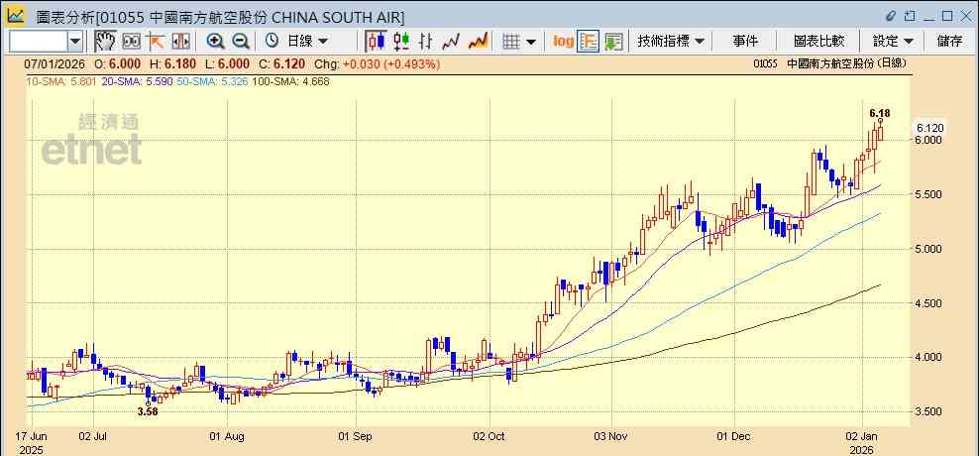980x456 pixels.
Task: Open the 設定 settings dropdown
Action: pyautogui.click(x=893, y=42)
